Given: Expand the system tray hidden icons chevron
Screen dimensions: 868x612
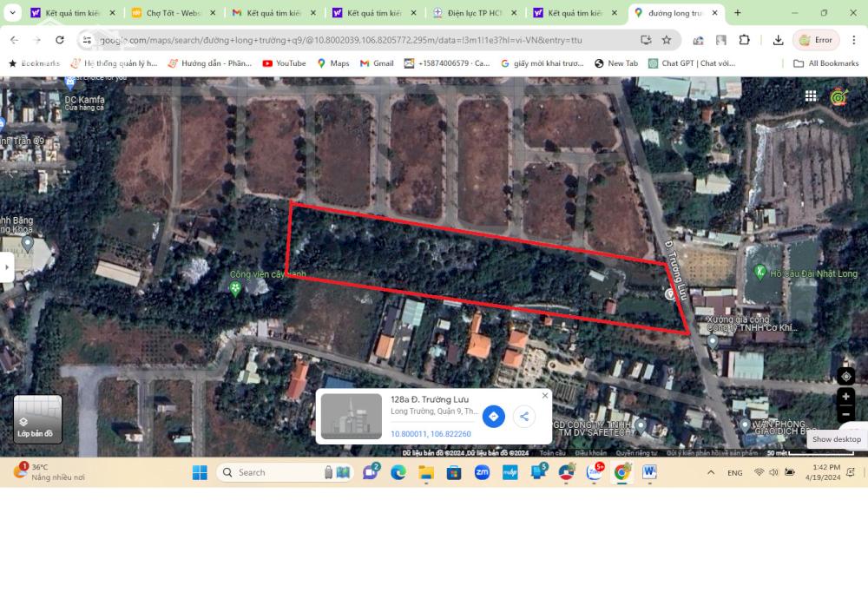Looking at the screenshot, I should 711,472.
